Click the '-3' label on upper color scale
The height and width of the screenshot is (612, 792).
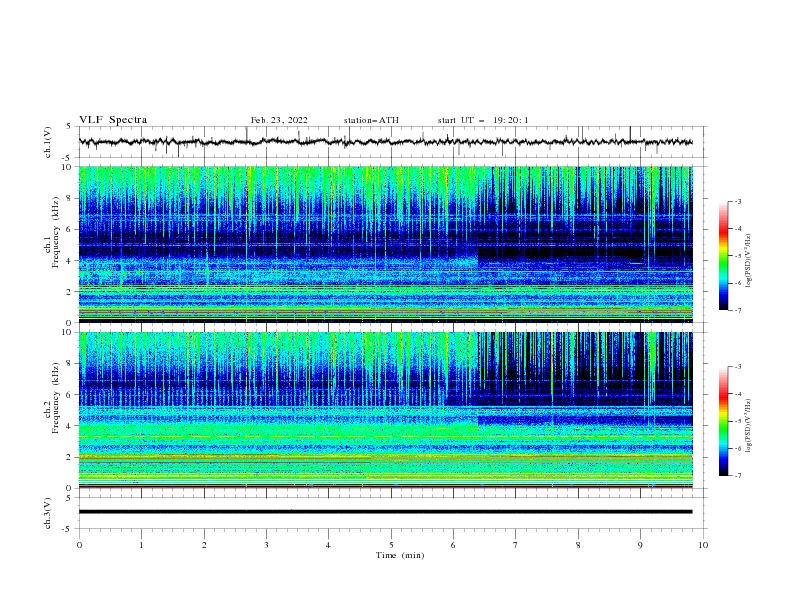tap(737, 201)
